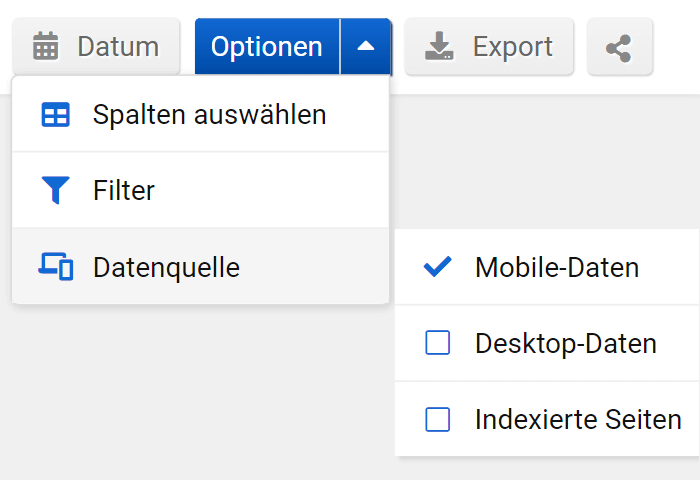Select the Indexierte Seiten label
This screenshot has height=480, width=700.
(x=578, y=419)
